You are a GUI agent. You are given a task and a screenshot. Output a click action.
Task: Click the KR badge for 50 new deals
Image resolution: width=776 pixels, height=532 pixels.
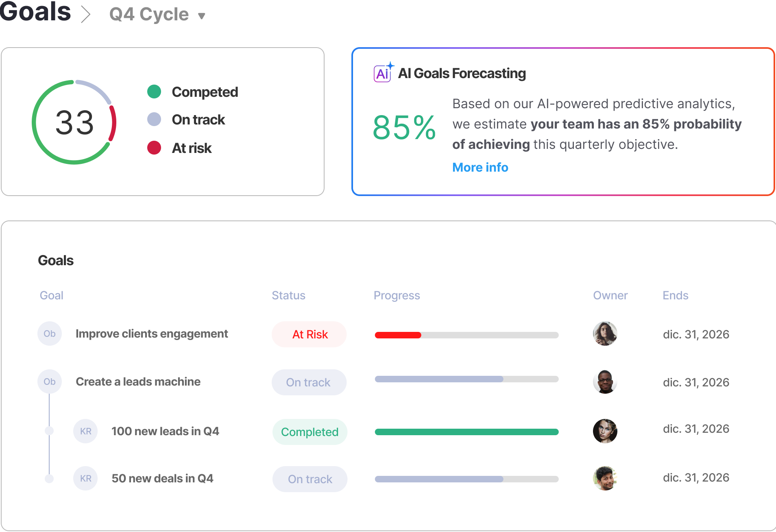tap(85, 479)
